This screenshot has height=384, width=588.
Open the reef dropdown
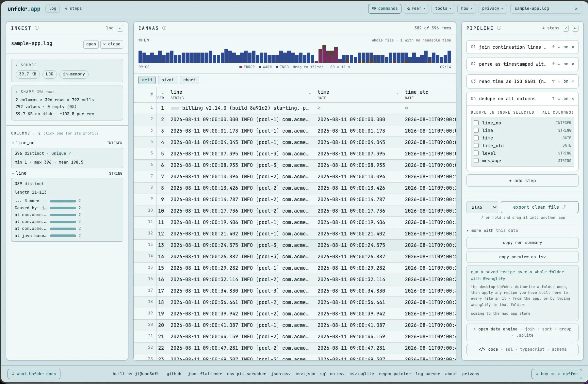point(416,9)
